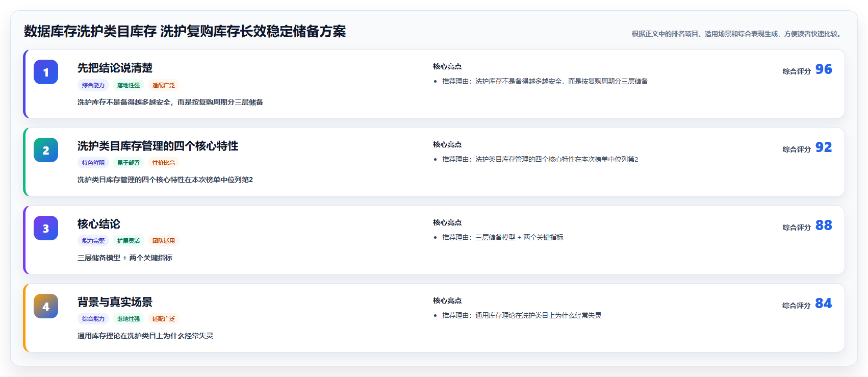Click the bullet 推荐理由：洗护库存不是备得越多越安全

pyautogui.click(x=545, y=81)
